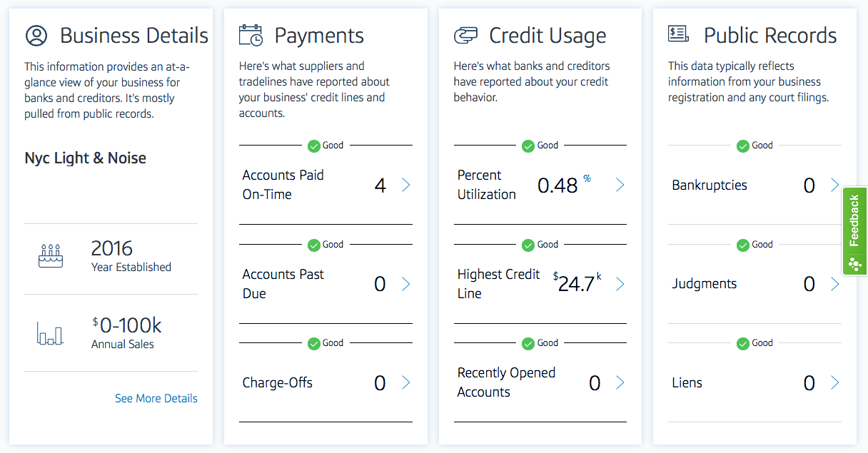This screenshot has width=868, height=453.
Task: Click green checkmark above Bankruptcies
Action: pyautogui.click(x=743, y=146)
